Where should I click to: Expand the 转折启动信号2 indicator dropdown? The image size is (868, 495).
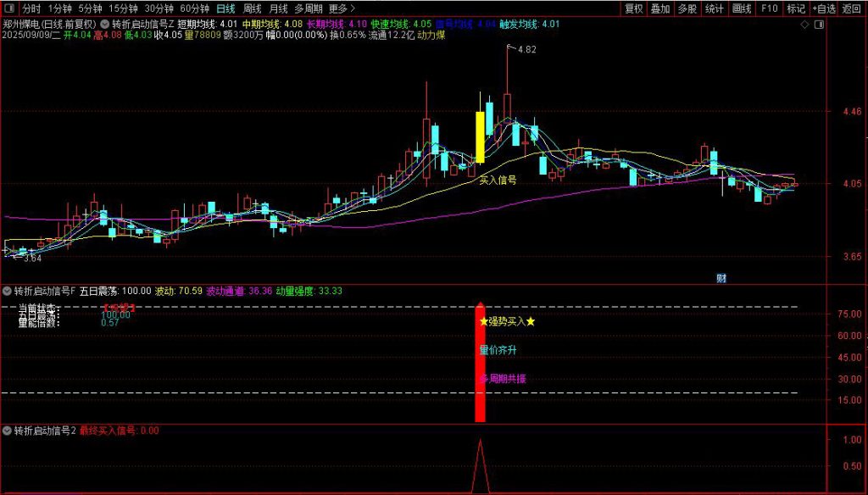pos(8,431)
